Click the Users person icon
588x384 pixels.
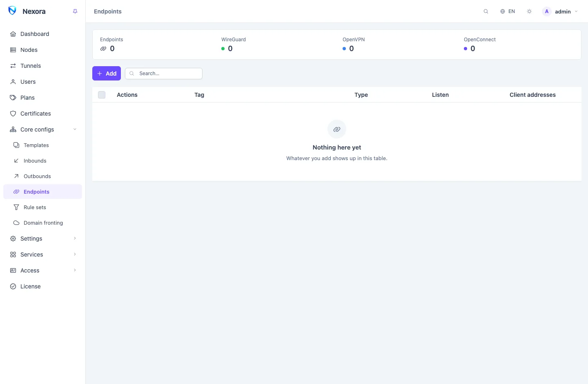(13, 82)
